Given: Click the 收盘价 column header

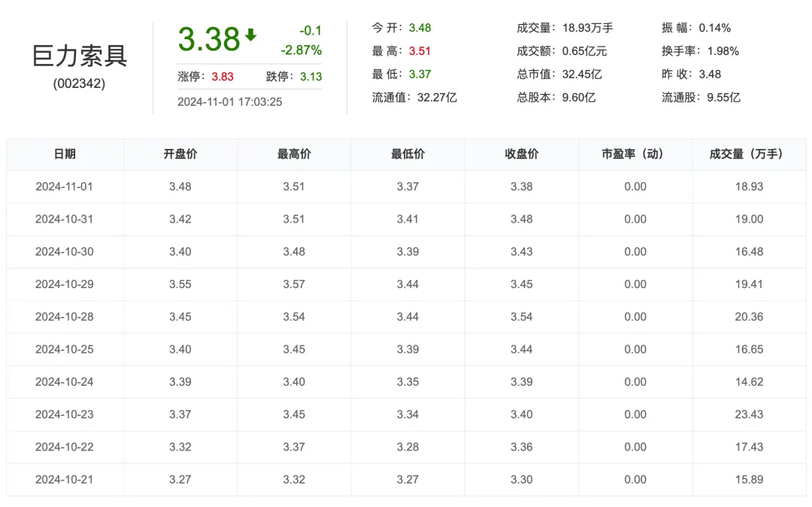Looking at the screenshot, I should [x=522, y=153].
